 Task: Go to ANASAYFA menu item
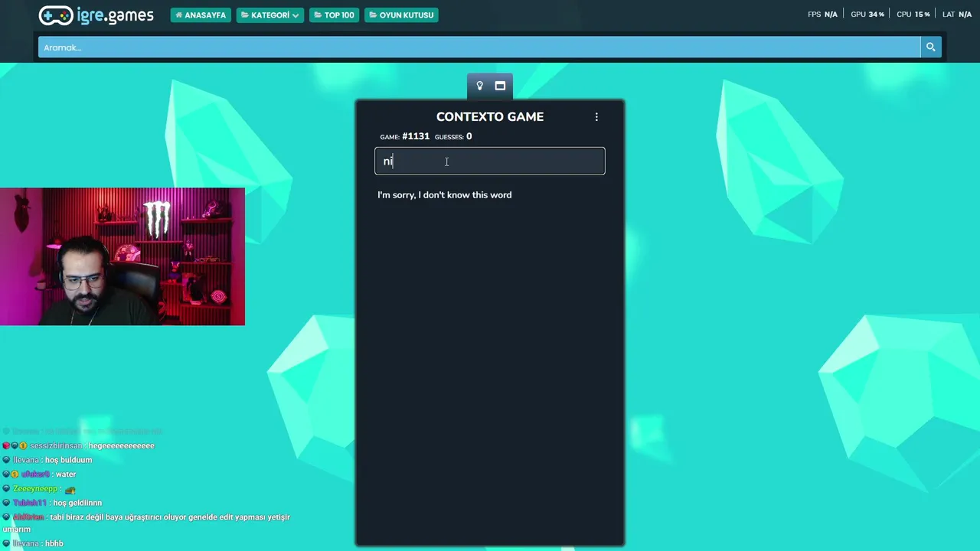coord(201,15)
